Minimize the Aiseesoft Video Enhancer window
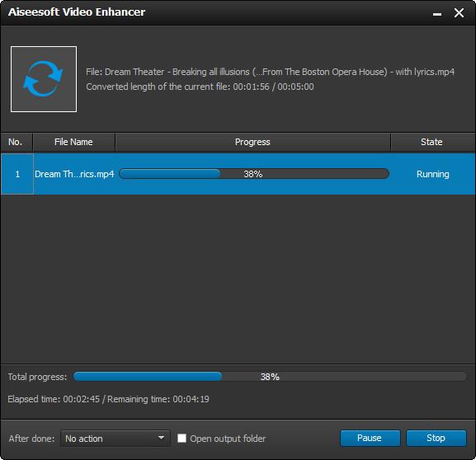Viewport: 476px width, 460px height. coord(437,14)
